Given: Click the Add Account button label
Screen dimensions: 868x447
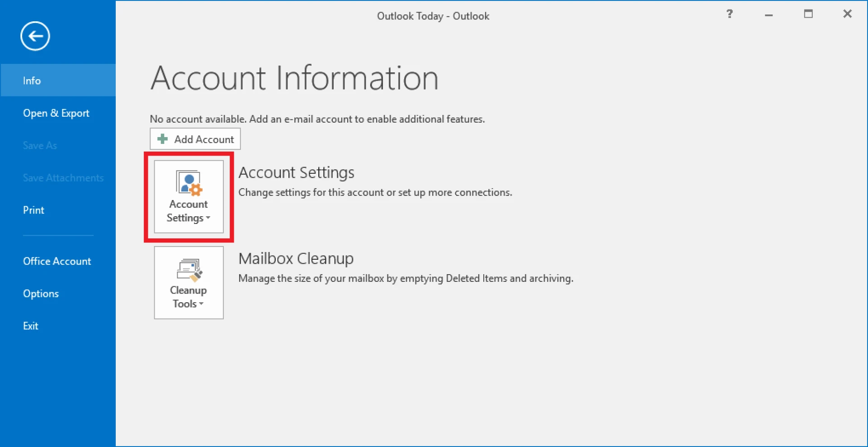Looking at the screenshot, I should [x=204, y=139].
